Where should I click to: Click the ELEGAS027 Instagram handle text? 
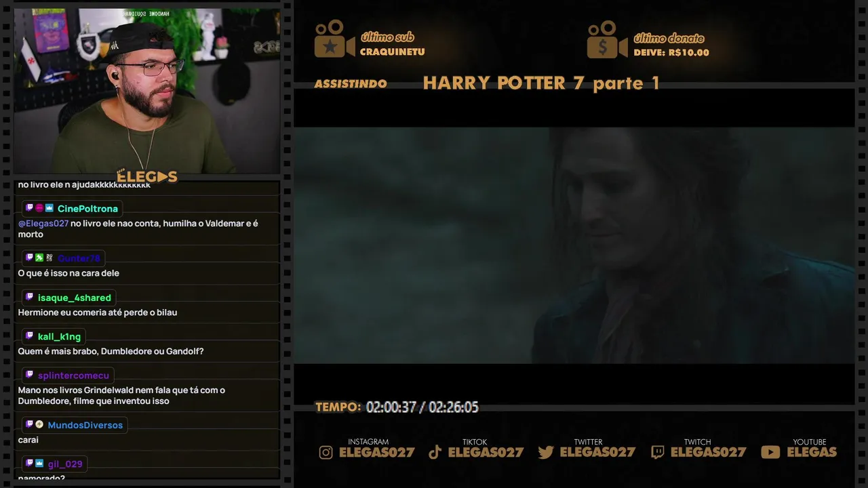click(376, 452)
